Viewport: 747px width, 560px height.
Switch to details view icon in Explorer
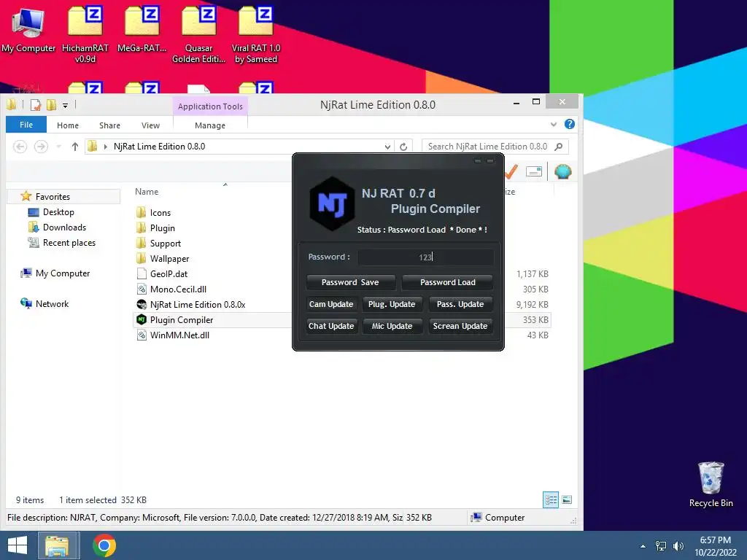pos(551,499)
